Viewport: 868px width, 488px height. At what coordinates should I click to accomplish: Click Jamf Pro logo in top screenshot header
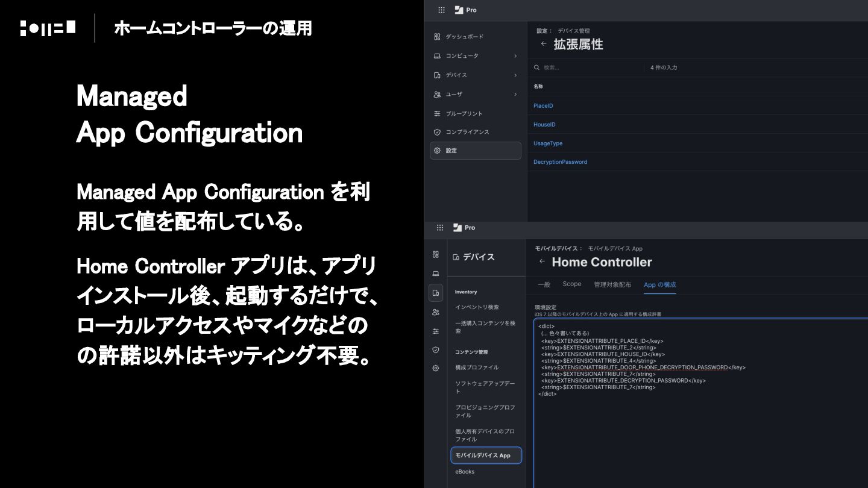[465, 10]
